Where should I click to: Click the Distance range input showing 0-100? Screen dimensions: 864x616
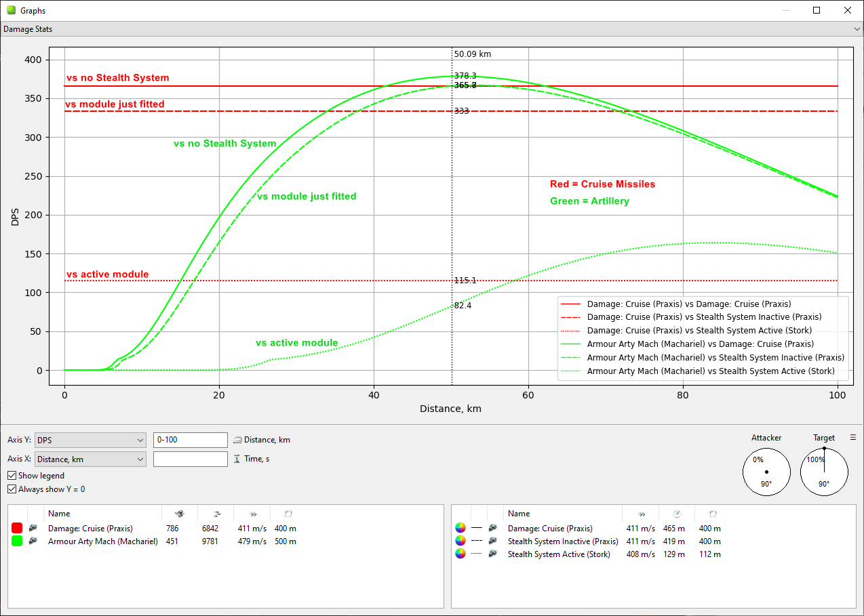tap(190, 440)
